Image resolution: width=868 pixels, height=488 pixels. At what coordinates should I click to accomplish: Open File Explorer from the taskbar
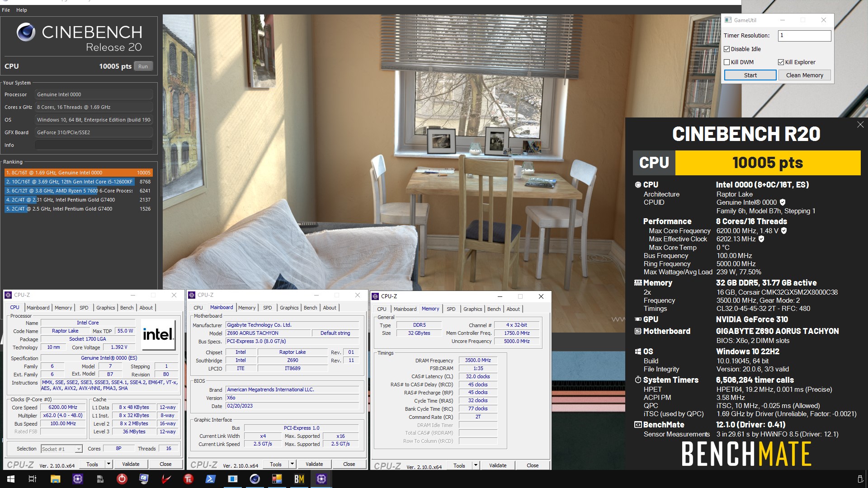[x=55, y=479]
